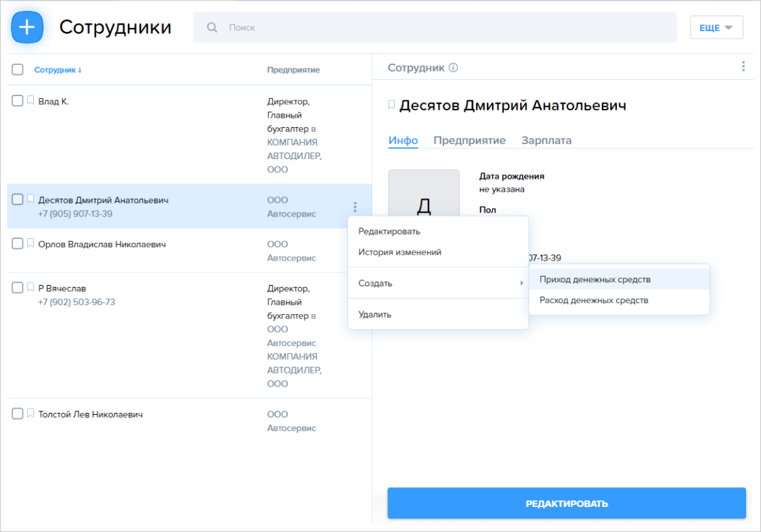Open the ЕЩЕ dropdown

tap(716, 28)
